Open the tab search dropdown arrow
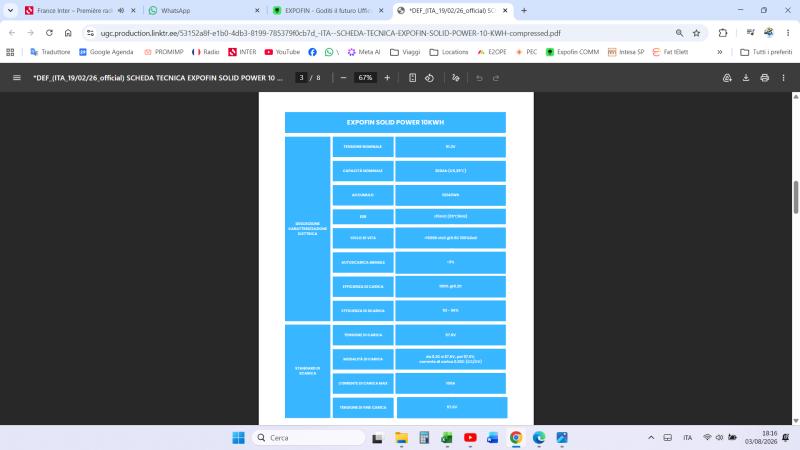 pyautogui.click(x=10, y=10)
